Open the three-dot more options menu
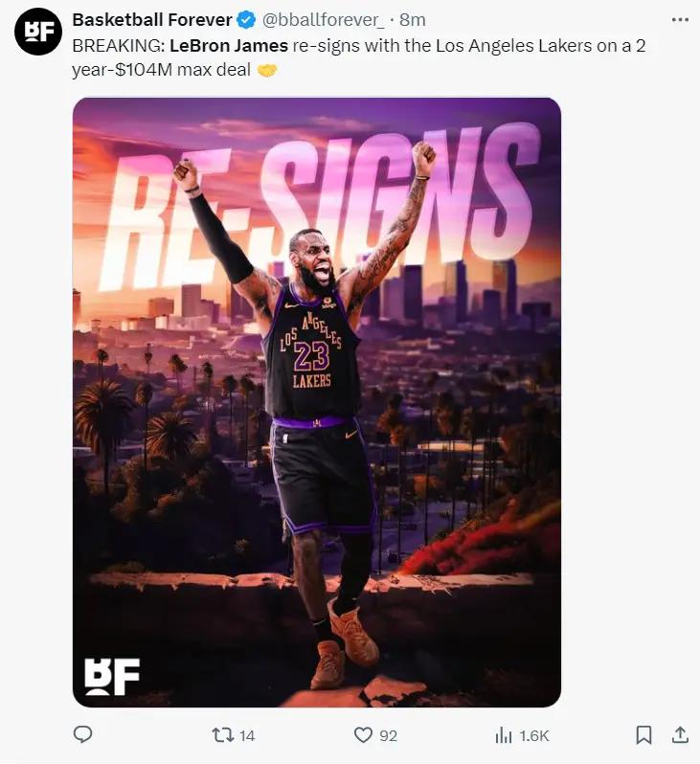Image resolution: width=700 pixels, height=764 pixels. coord(680,19)
